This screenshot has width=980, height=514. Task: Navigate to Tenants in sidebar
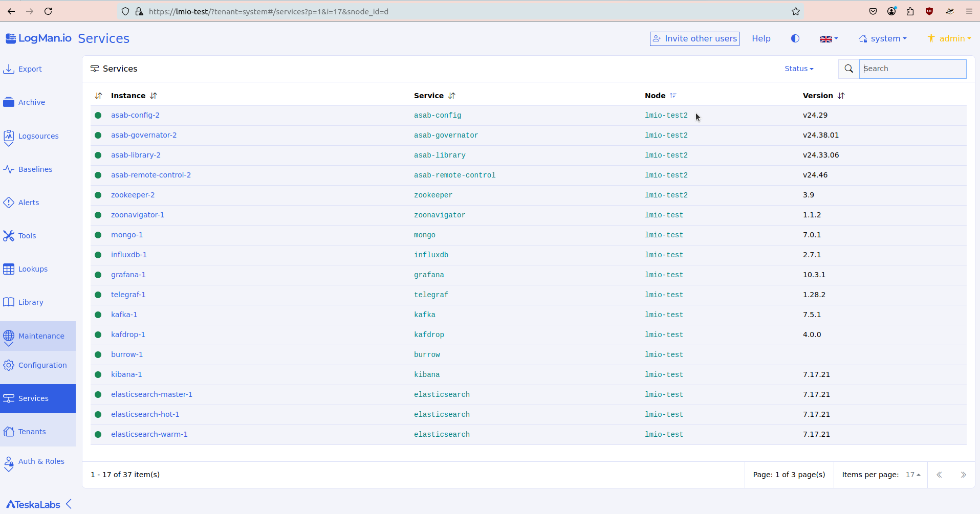click(32, 432)
